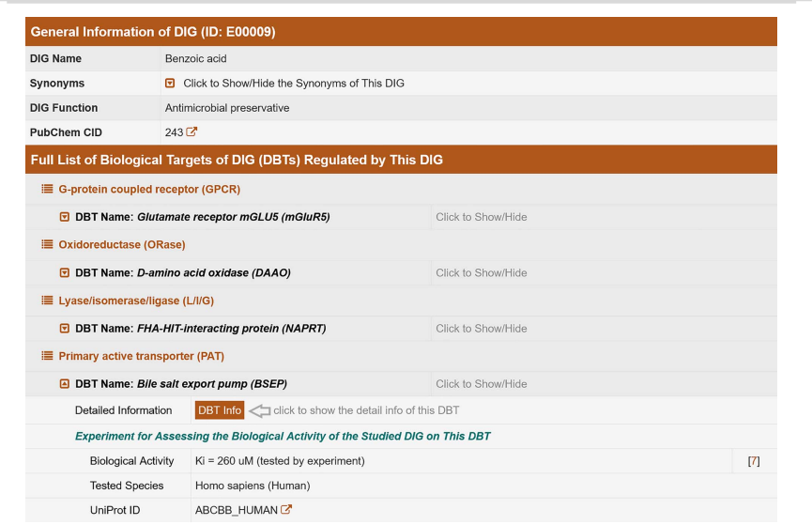The height and width of the screenshot is (525, 812).
Task: Click Show/Hide text for NAPRT row
Action: tap(481, 329)
